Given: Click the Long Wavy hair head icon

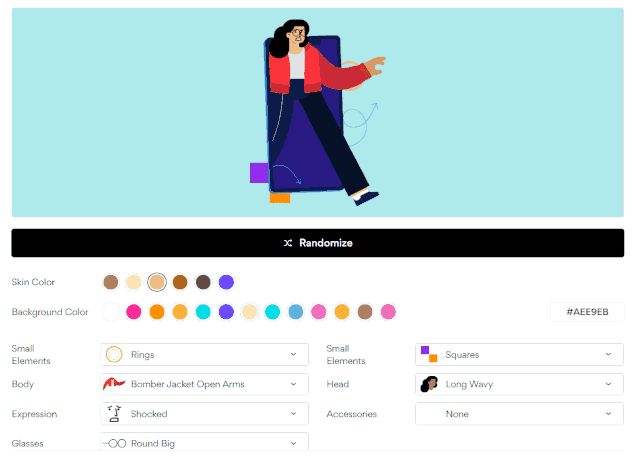Looking at the screenshot, I should pyautogui.click(x=429, y=384).
